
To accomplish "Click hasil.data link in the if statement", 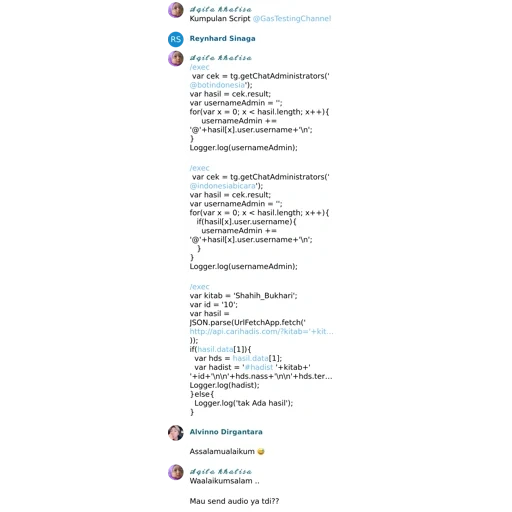I will [215, 349].
